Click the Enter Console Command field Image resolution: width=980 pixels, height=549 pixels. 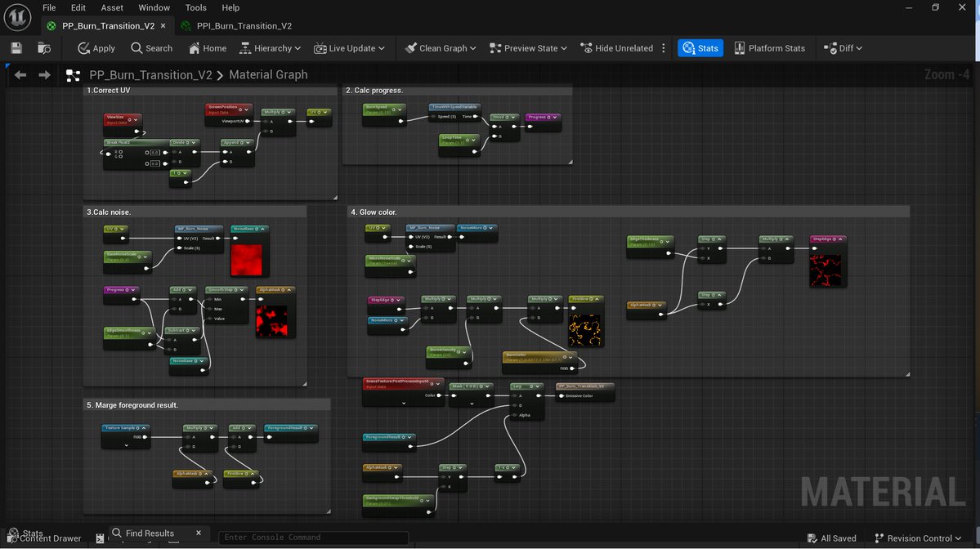313,537
